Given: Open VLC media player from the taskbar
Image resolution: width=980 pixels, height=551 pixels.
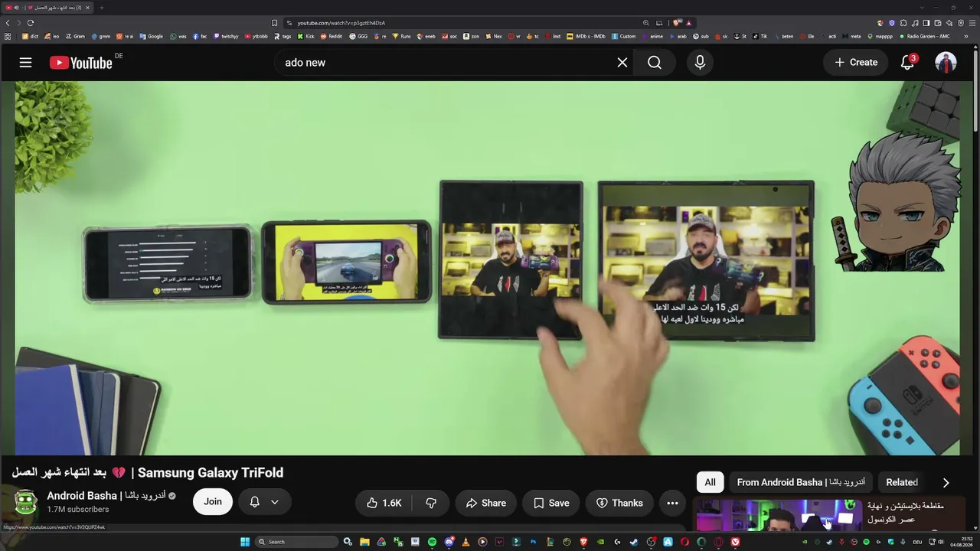Looking at the screenshot, I should (465, 542).
